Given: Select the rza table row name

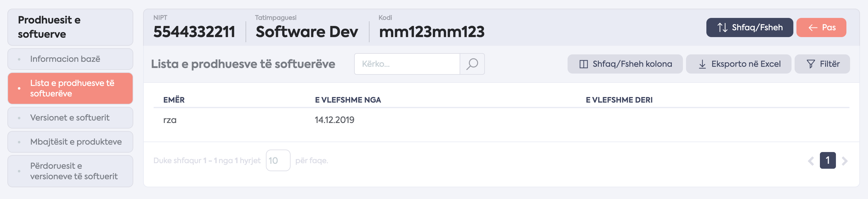Looking at the screenshot, I should 170,120.
